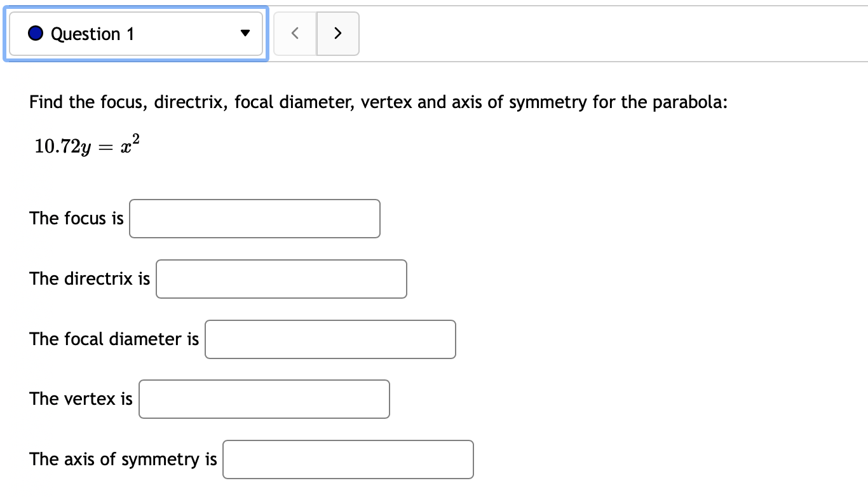The image size is (868, 497).
Task: Click the right chevron navigation icon
Action: pos(337,33)
